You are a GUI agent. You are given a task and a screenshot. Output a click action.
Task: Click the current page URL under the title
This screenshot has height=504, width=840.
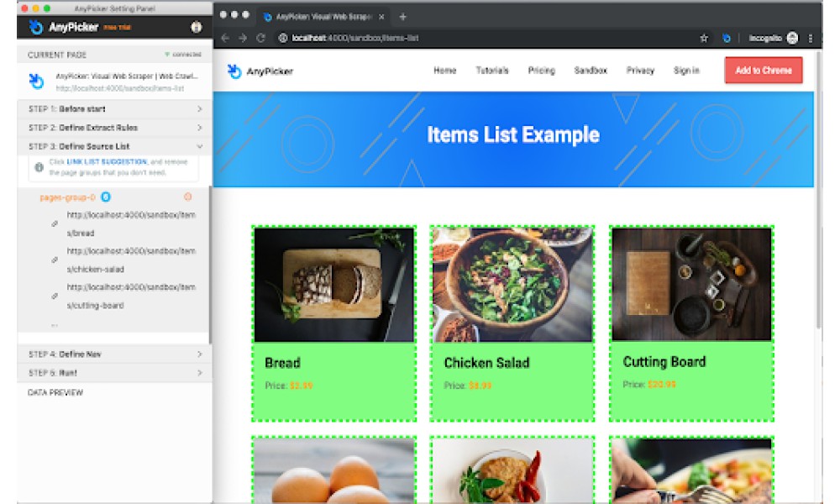tap(120, 88)
